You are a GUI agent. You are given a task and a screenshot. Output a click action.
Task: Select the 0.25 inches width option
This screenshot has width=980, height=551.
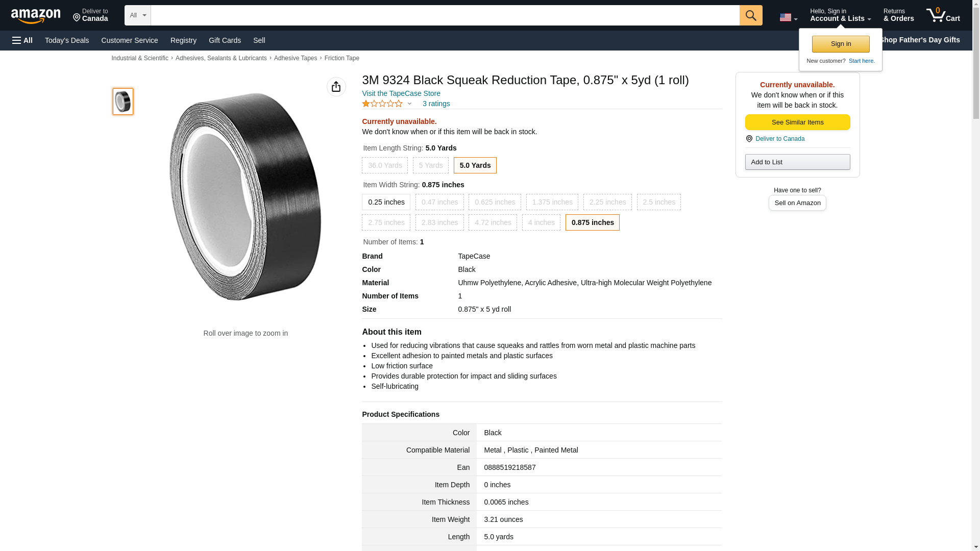click(x=386, y=202)
